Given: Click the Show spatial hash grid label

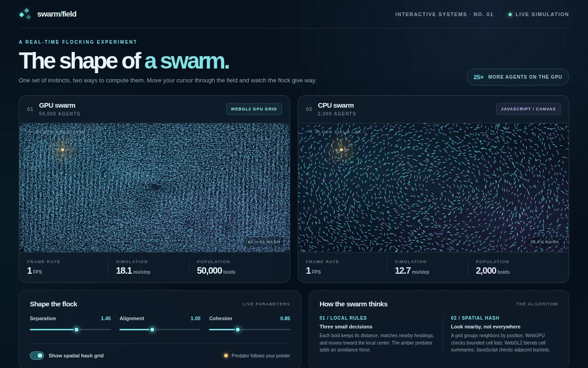Looking at the screenshot, I should click(x=76, y=356).
